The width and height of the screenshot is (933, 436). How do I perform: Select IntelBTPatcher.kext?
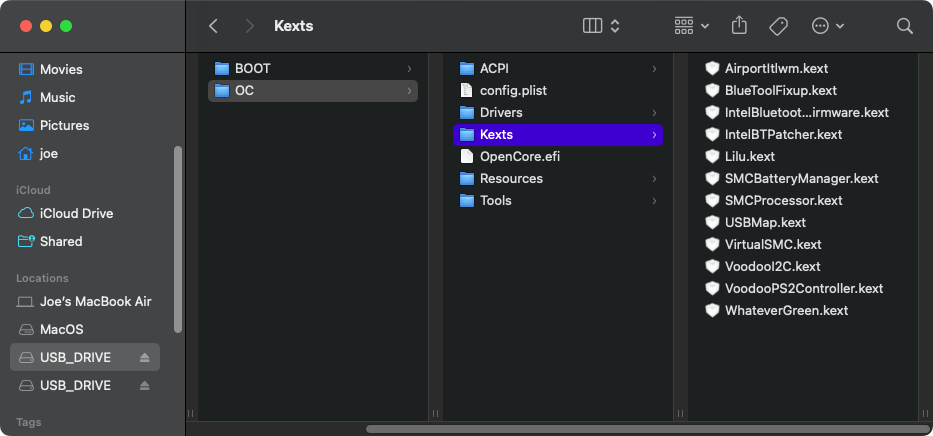tap(803, 134)
